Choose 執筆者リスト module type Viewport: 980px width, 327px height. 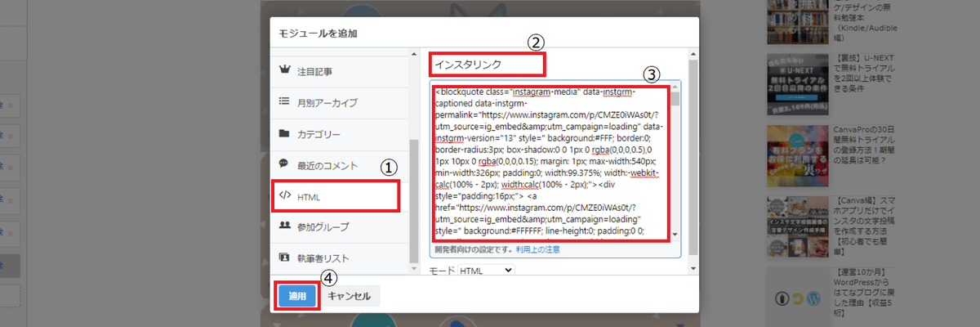click(339, 258)
